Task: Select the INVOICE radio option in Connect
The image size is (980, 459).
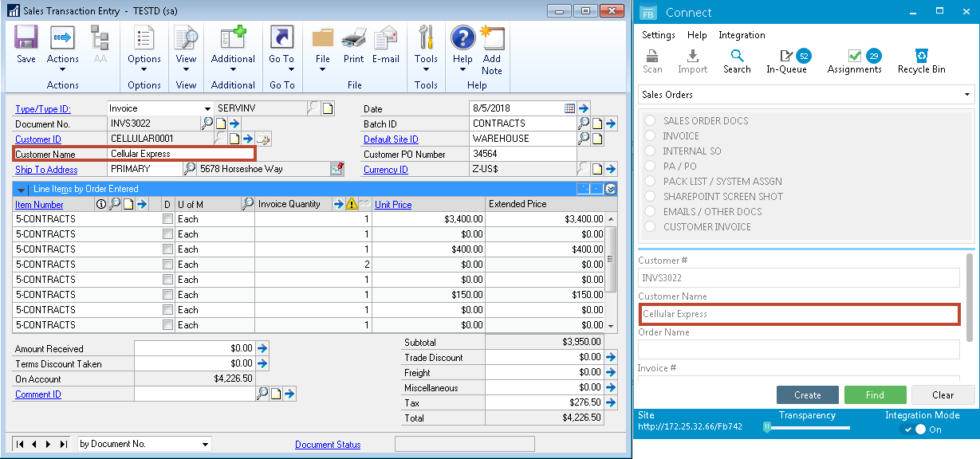Action: [650, 136]
